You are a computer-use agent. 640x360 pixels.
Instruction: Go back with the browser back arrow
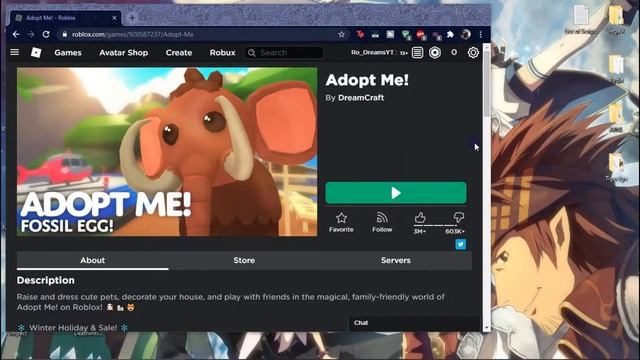point(16,35)
